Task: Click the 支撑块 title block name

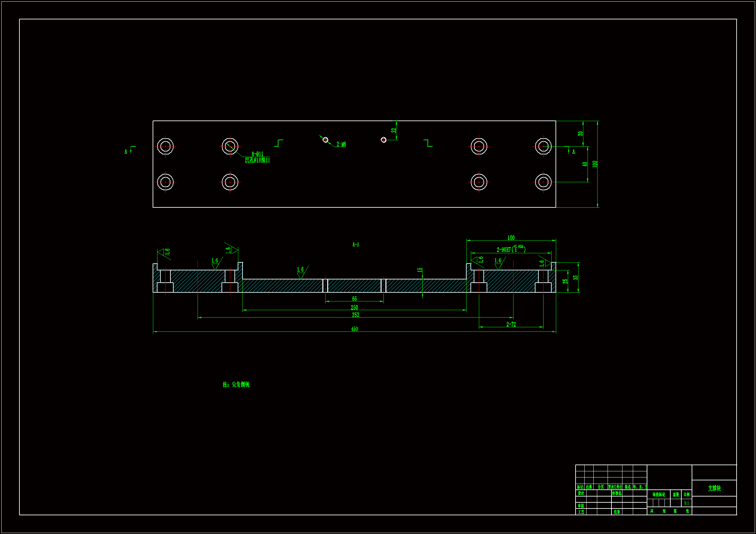Action: (714, 488)
